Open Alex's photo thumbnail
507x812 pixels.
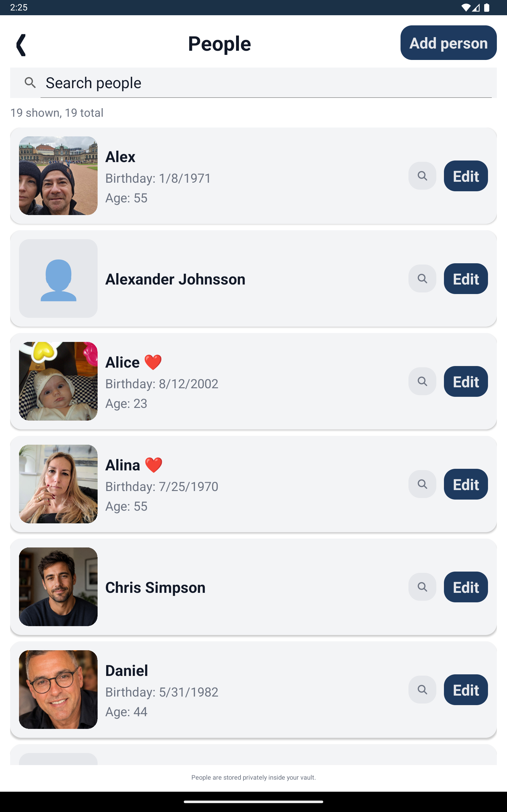(x=58, y=176)
